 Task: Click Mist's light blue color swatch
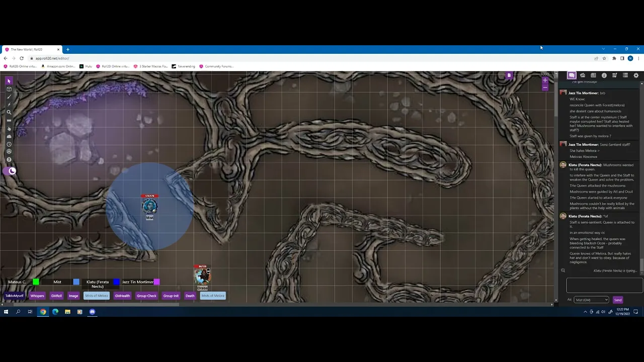point(76,282)
